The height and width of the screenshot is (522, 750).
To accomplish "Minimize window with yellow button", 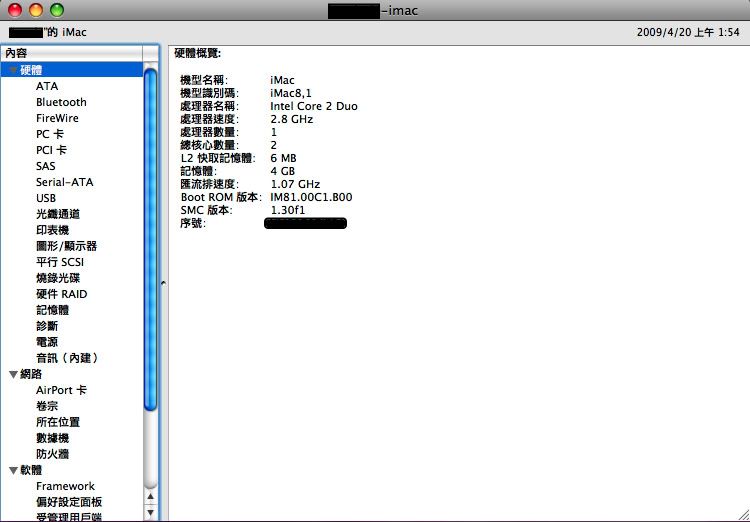I will tap(36, 10).
